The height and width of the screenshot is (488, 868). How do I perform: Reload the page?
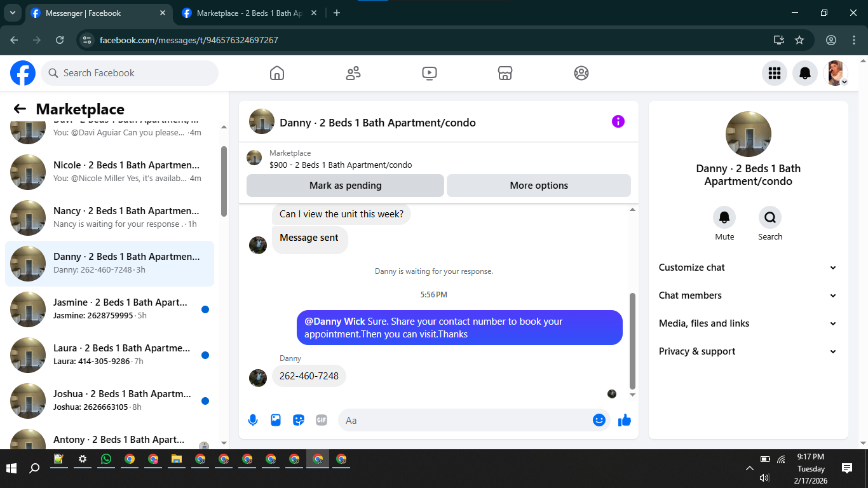60,40
